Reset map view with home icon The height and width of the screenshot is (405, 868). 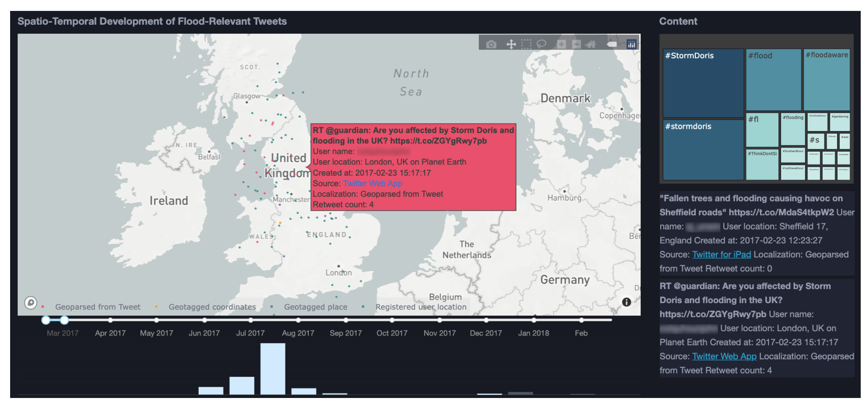click(591, 44)
